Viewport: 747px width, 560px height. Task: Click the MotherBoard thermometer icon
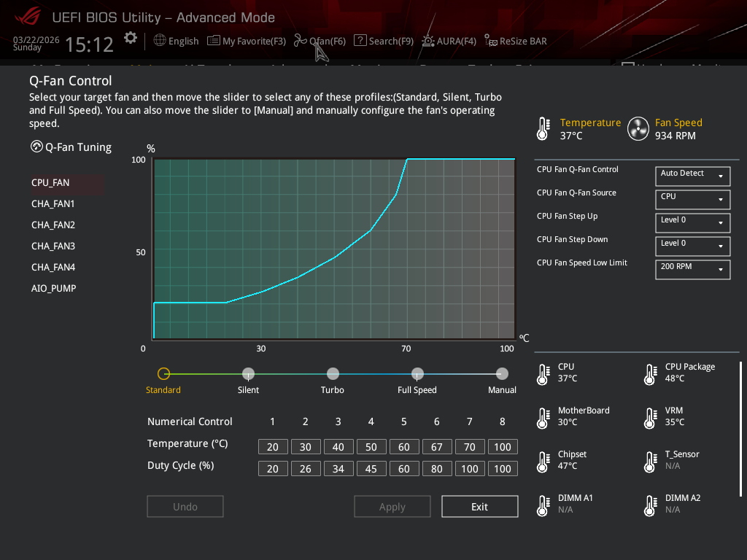pyautogui.click(x=543, y=418)
